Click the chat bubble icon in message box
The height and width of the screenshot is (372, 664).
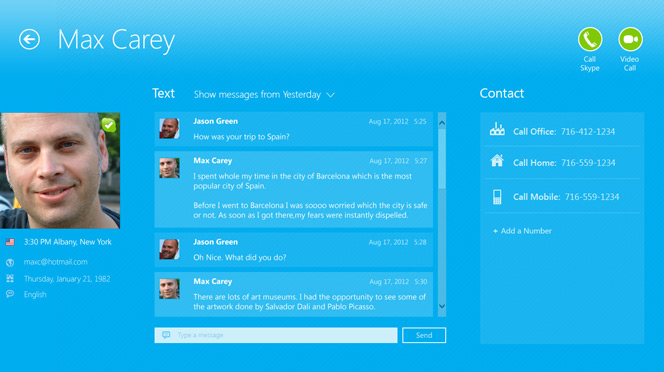click(x=166, y=335)
